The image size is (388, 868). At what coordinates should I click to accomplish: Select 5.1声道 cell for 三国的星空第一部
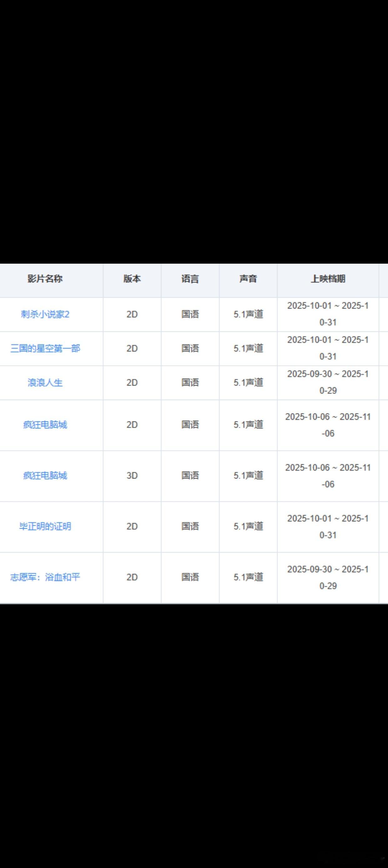point(248,349)
